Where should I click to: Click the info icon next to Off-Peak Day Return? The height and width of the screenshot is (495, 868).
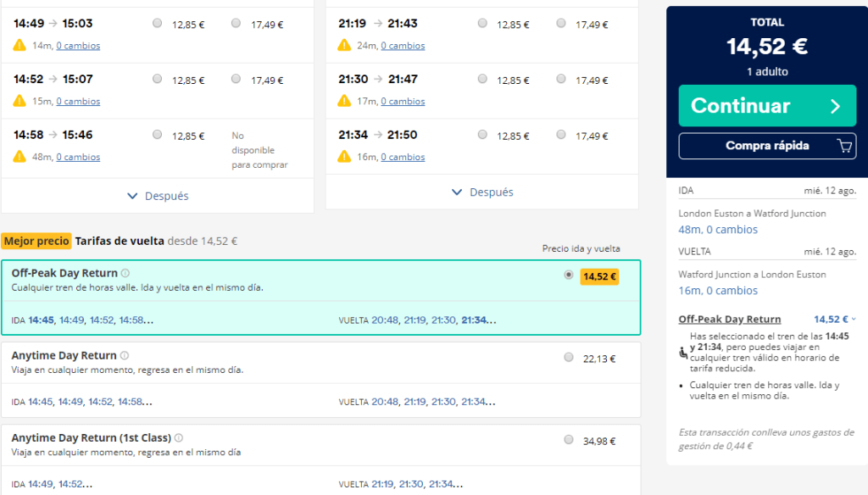click(x=125, y=273)
